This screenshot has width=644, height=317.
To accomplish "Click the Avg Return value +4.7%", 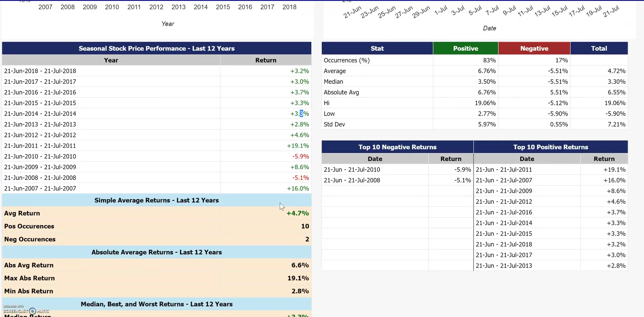I will [x=297, y=213].
